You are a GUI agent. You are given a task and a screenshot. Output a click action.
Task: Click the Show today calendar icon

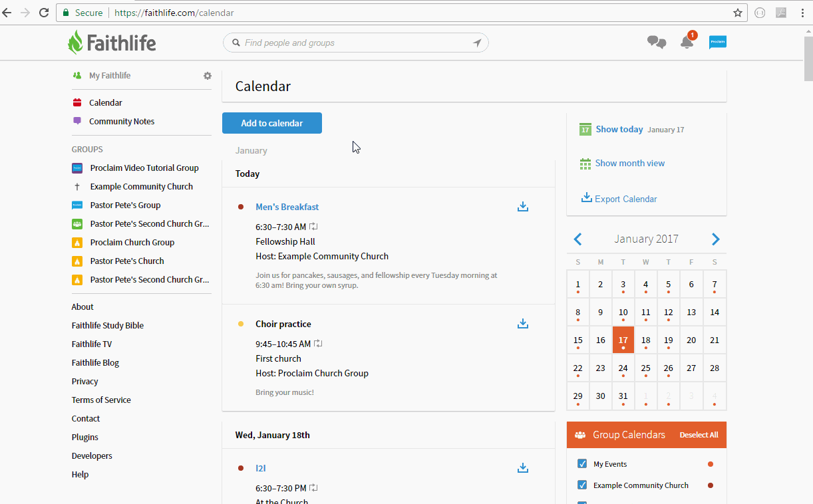(x=585, y=129)
